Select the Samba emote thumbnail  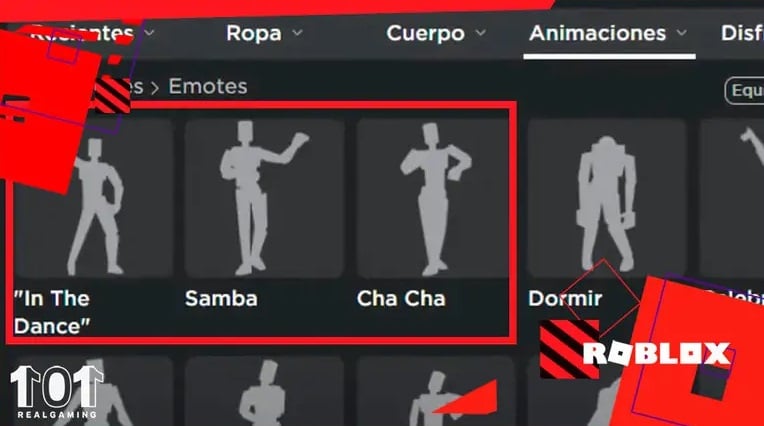[265, 198]
